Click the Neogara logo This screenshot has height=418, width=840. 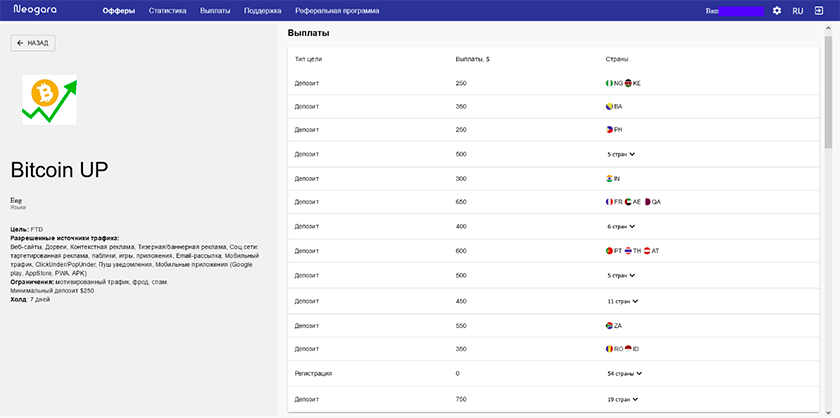tap(35, 10)
